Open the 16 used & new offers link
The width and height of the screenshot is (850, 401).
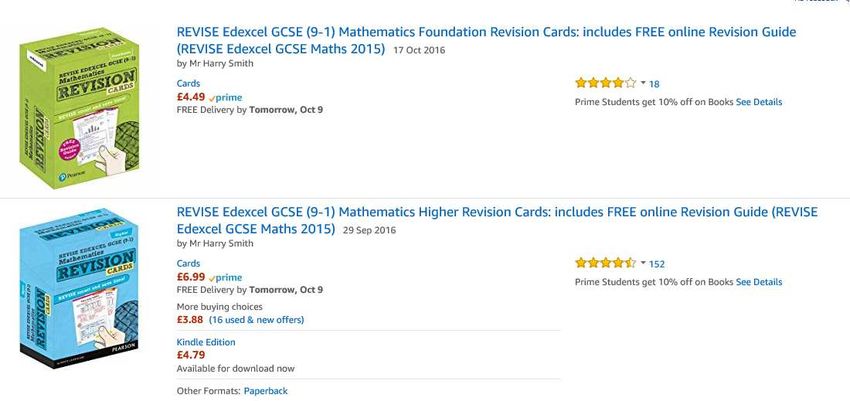(256, 320)
